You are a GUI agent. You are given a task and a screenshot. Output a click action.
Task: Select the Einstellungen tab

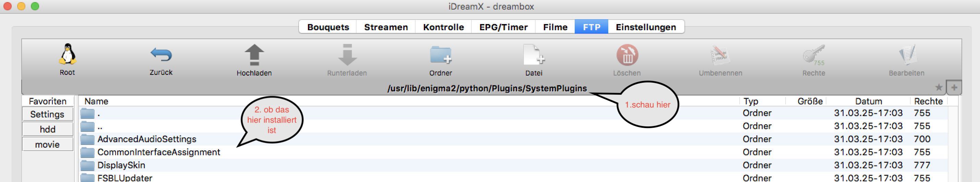tap(646, 27)
